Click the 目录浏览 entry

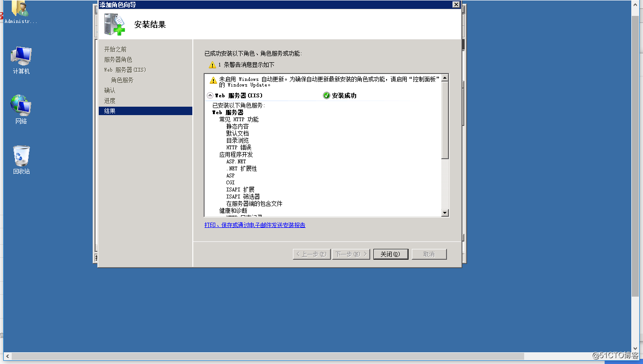(x=237, y=140)
